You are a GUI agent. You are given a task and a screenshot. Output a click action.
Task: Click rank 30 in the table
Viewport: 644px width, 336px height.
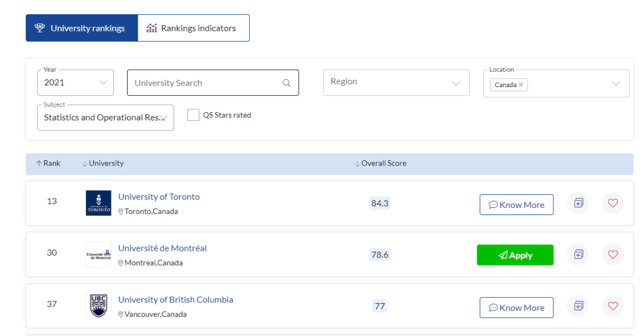point(52,253)
